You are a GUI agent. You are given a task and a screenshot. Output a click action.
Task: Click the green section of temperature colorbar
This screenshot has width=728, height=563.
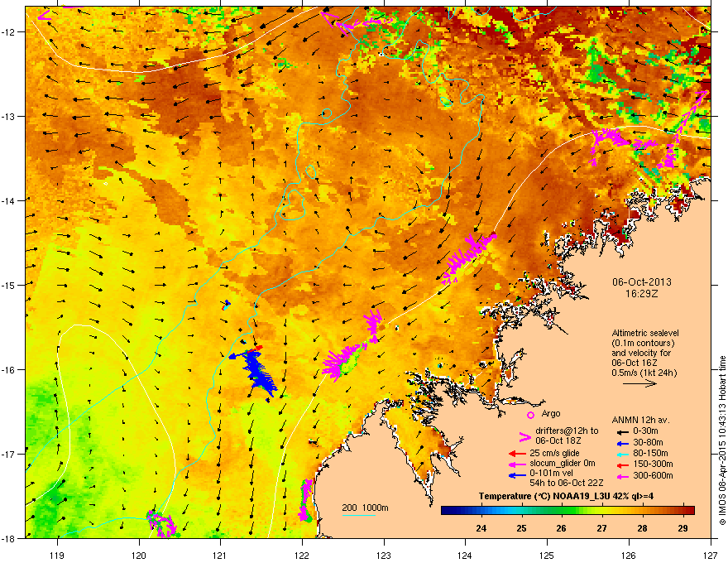[x=563, y=511]
